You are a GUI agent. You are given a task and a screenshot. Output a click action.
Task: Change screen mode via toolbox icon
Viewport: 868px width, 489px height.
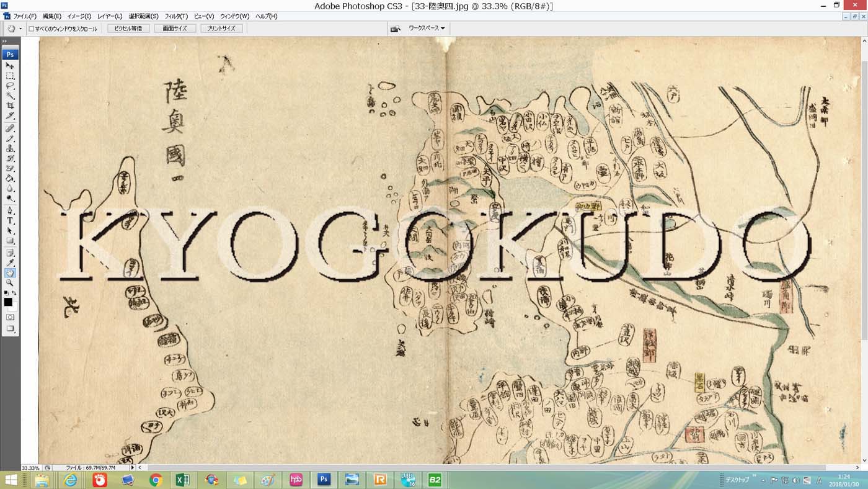coord(10,329)
